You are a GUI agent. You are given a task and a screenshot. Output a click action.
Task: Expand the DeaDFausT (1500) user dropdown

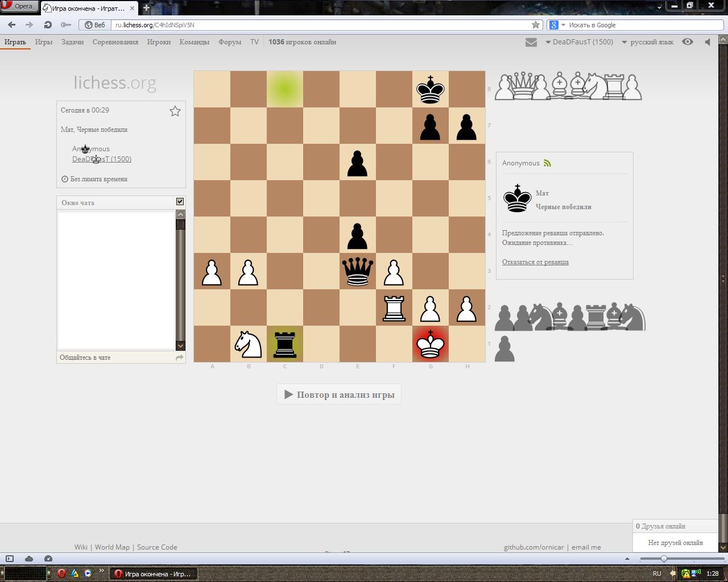579,42
